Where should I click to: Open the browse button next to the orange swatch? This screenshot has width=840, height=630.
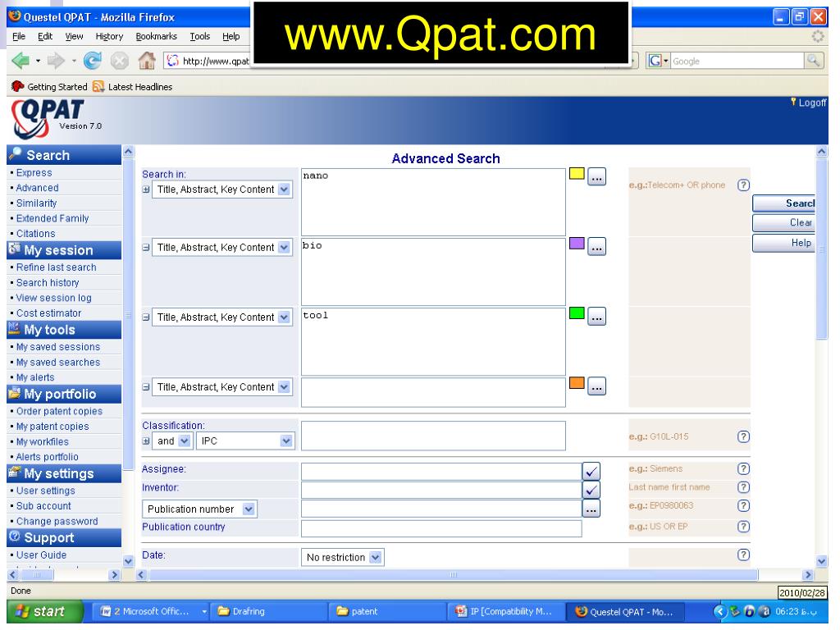pyautogui.click(x=597, y=386)
